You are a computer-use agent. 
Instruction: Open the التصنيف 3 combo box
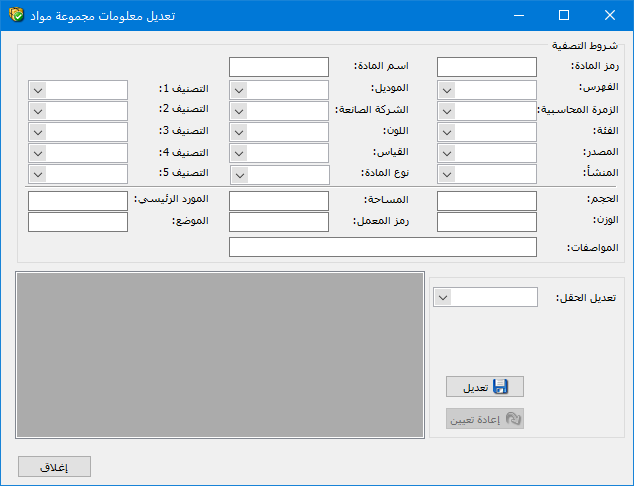[x=38, y=132]
